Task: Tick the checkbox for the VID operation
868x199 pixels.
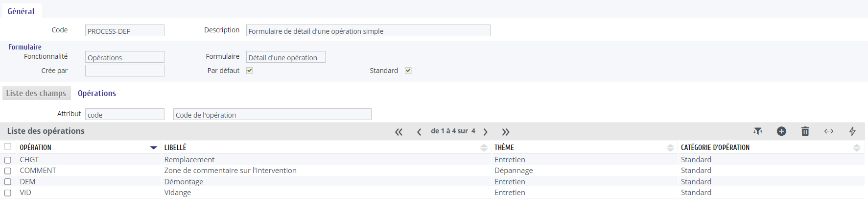Action: (x=8, y=193)
